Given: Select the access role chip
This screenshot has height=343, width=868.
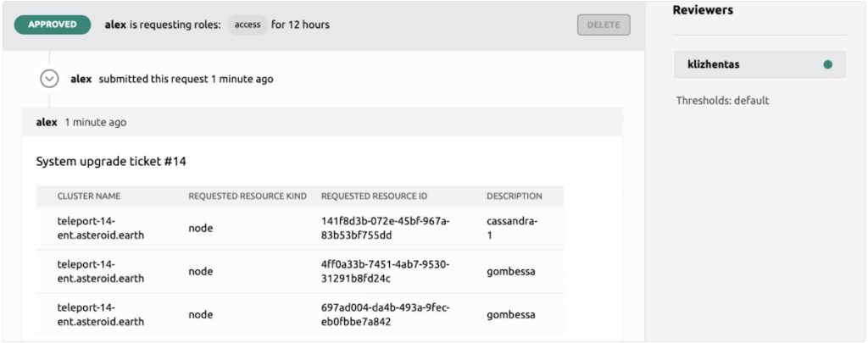Looking at the screenshot, I should coord(248,25).
